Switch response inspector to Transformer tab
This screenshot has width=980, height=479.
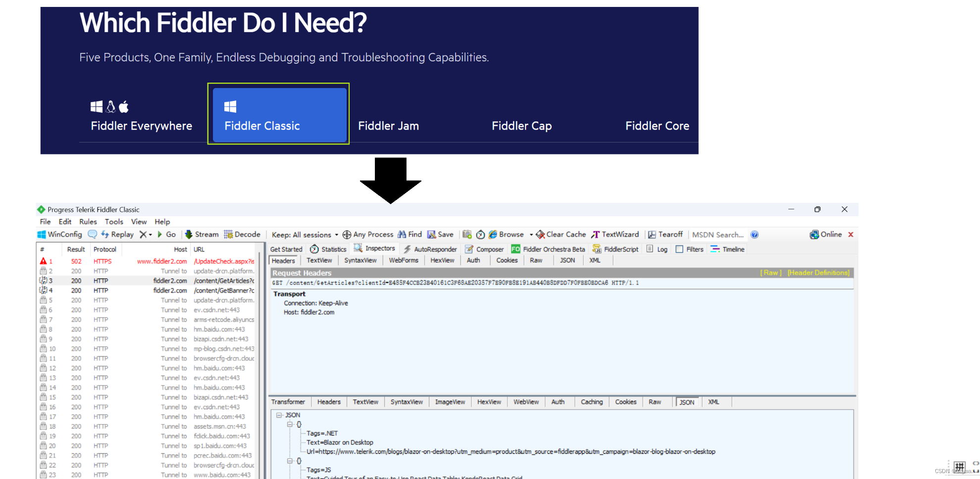(288, 402)
